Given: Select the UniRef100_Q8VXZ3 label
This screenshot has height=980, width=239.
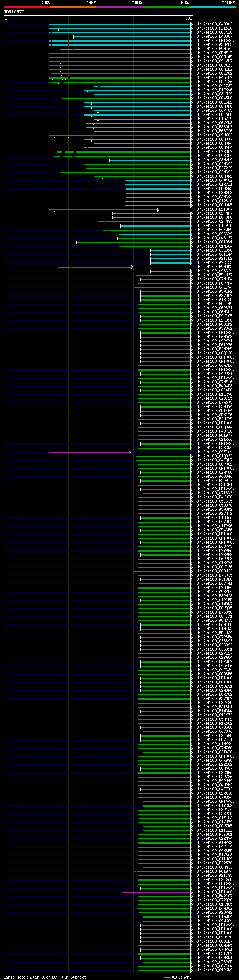Looking at the screenshot, I should pos(214,65).
